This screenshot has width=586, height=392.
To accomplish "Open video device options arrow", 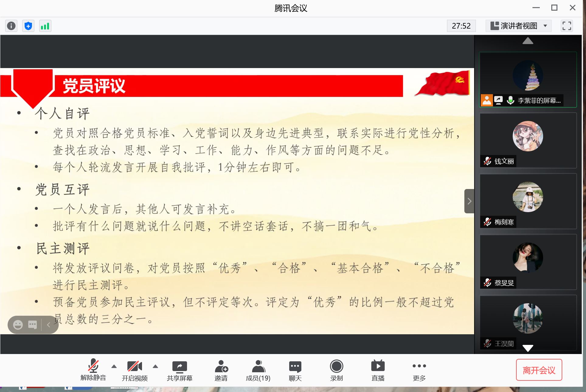I will tap(156, 366).
